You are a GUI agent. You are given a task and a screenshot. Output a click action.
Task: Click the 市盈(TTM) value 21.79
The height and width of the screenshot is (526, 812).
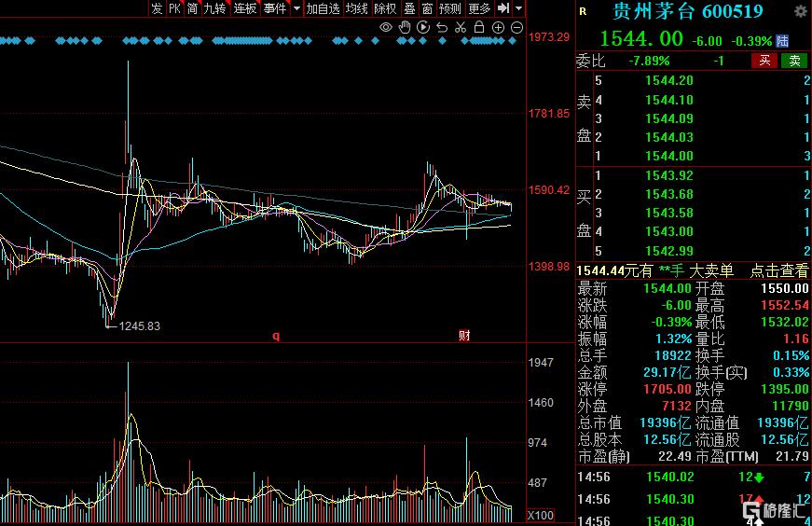791,457
